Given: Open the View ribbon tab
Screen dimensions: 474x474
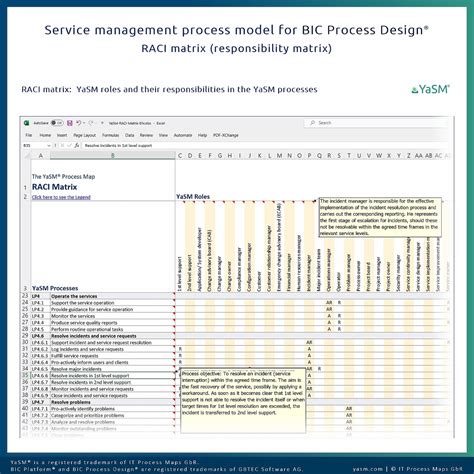Looking at the screenshot, I should tap(163, 135).
